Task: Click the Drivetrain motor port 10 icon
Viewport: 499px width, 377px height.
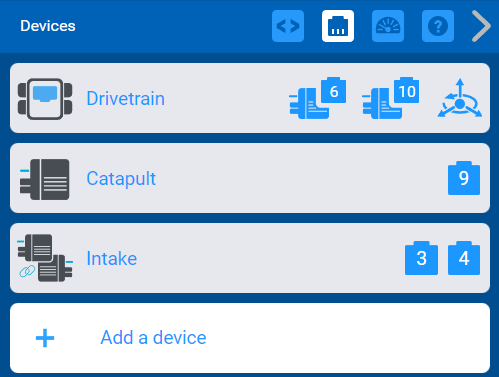Action: pos(390,98)
